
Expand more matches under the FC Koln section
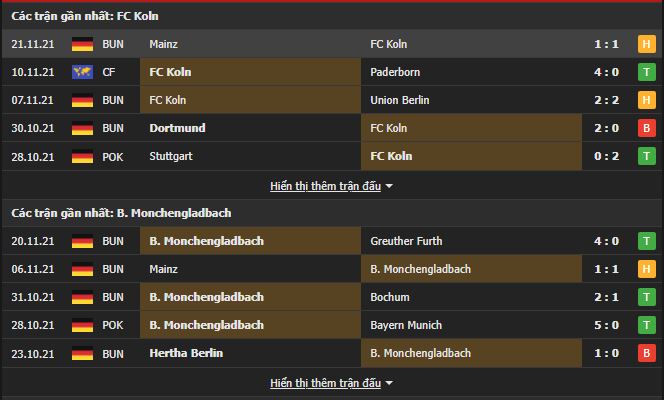click(325, 186)
